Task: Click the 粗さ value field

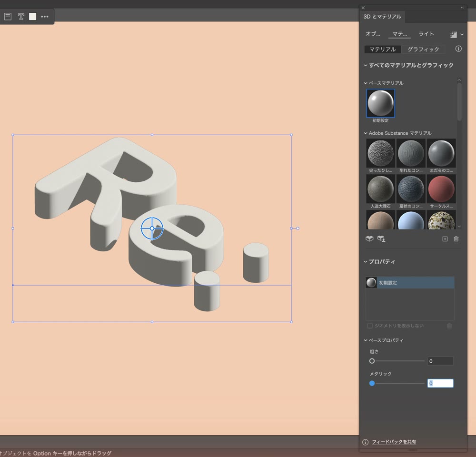Action: 440,361
